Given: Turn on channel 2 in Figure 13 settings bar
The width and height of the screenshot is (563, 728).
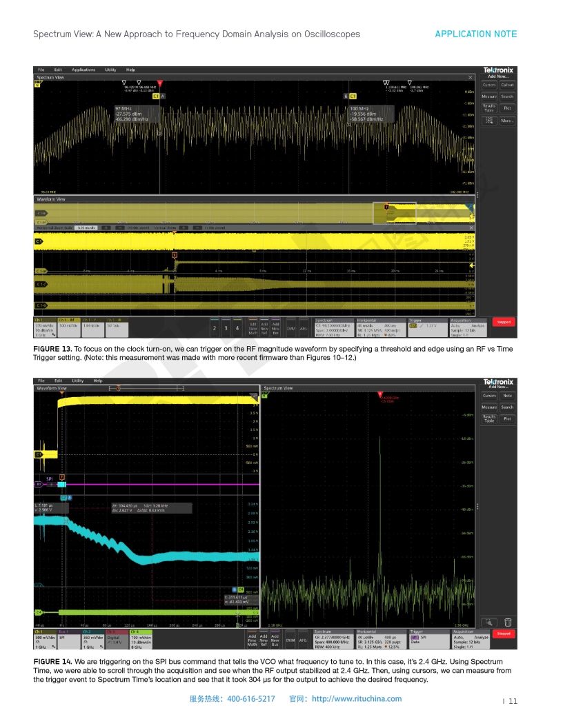Looking at the screenshot, I should click(x=214, y=328).
